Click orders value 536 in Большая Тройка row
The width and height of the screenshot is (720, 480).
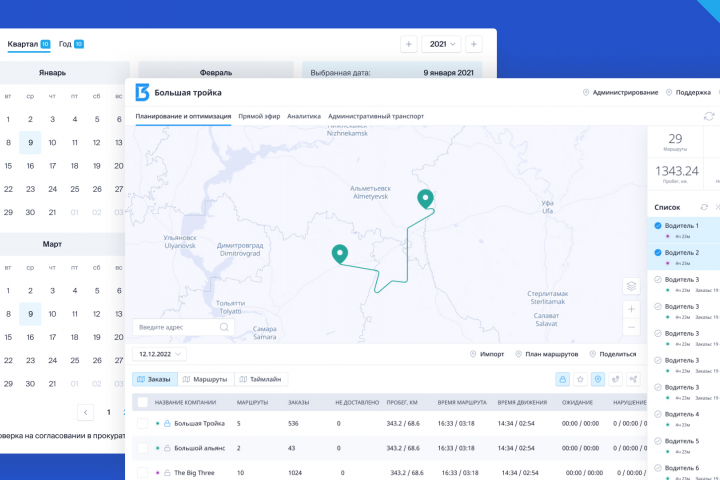293,424
